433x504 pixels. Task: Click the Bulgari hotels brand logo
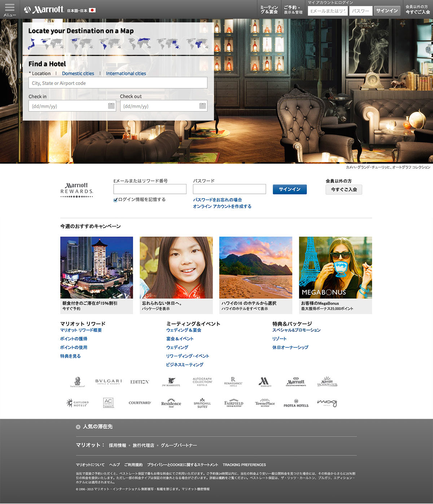click(x=108, y=382)
